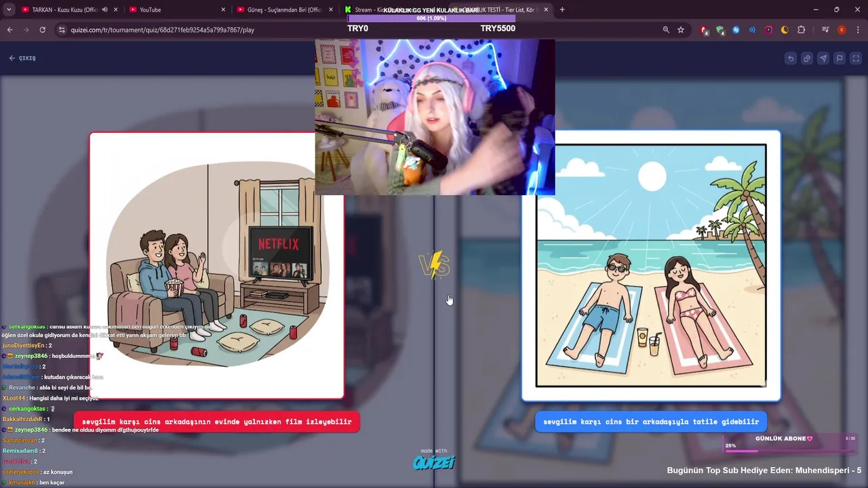The image size is (868, 488).
Task: Click the ÇIKIŞ exit link
Action: pos(22,58)
